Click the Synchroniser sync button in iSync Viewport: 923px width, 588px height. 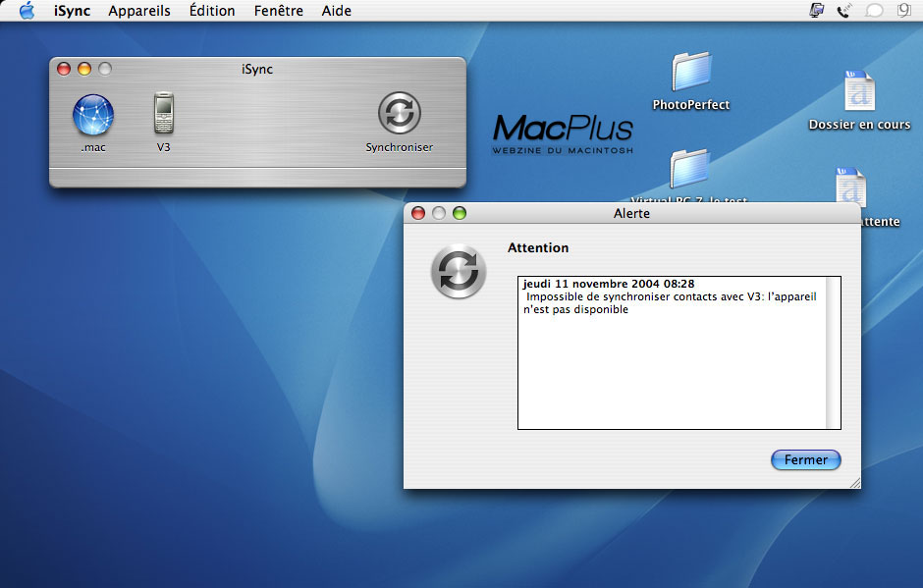coord(399,113)
